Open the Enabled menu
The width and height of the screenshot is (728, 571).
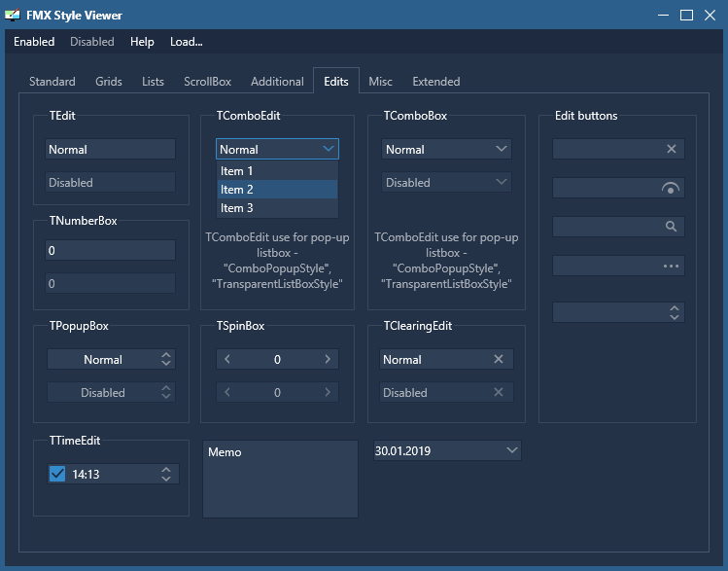[34, 42]
